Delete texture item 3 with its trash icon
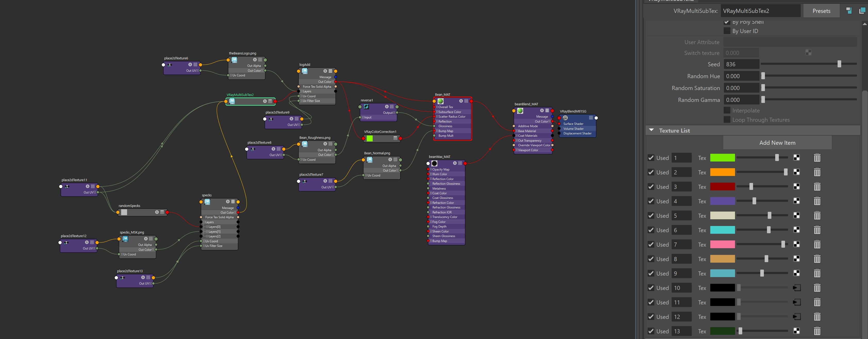 coord(817,187)
